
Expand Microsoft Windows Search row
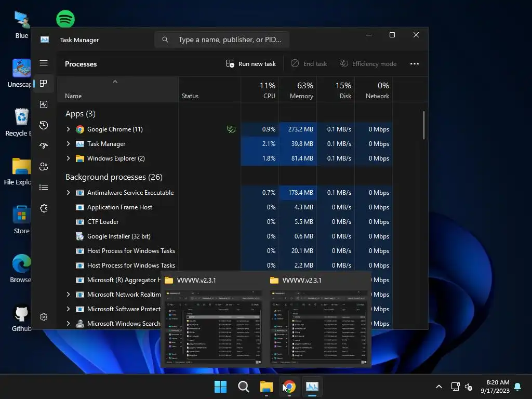pyautogui.click(x=68, y=324)
